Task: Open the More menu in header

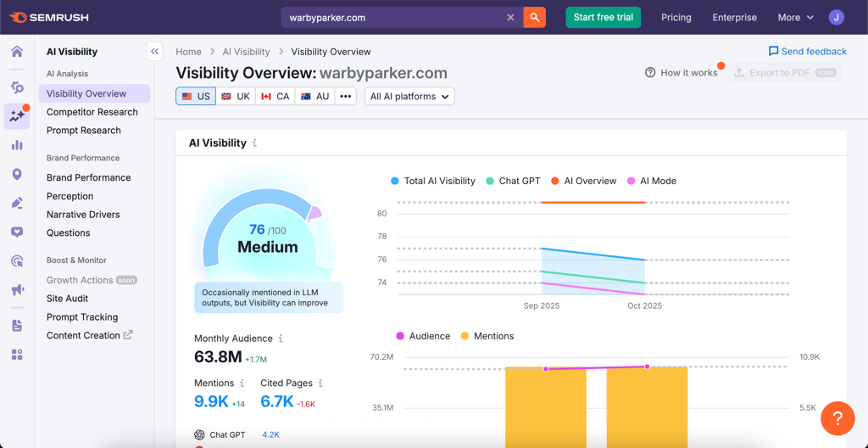Action: click(x=795, y=17)
